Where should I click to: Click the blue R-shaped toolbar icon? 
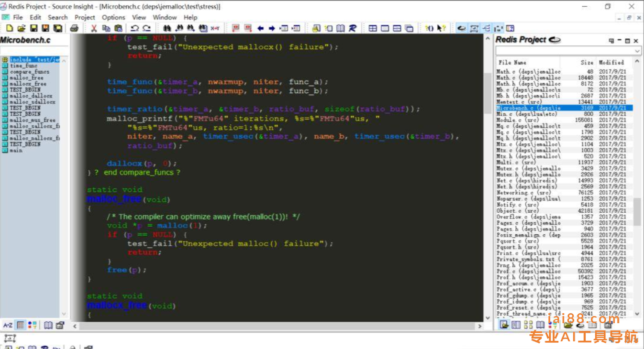tap(353, 28)
